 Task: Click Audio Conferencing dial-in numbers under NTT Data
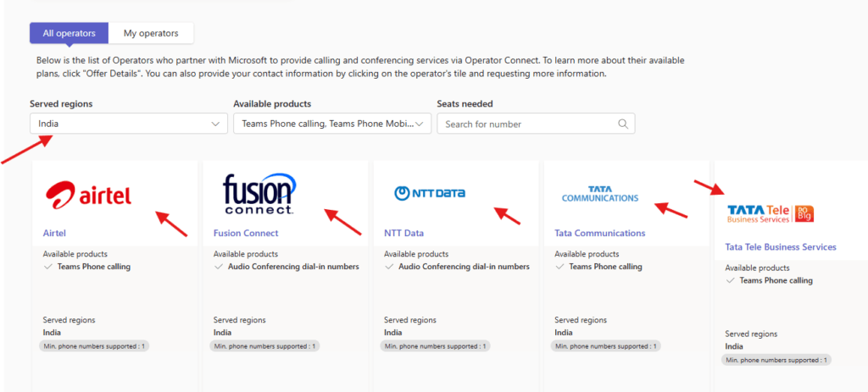point(464,267)
